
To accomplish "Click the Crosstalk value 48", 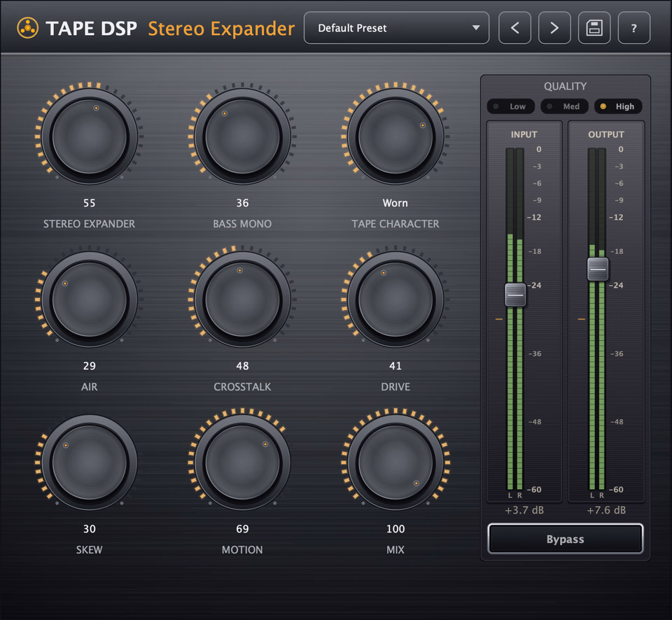I will tap(242, 366).
